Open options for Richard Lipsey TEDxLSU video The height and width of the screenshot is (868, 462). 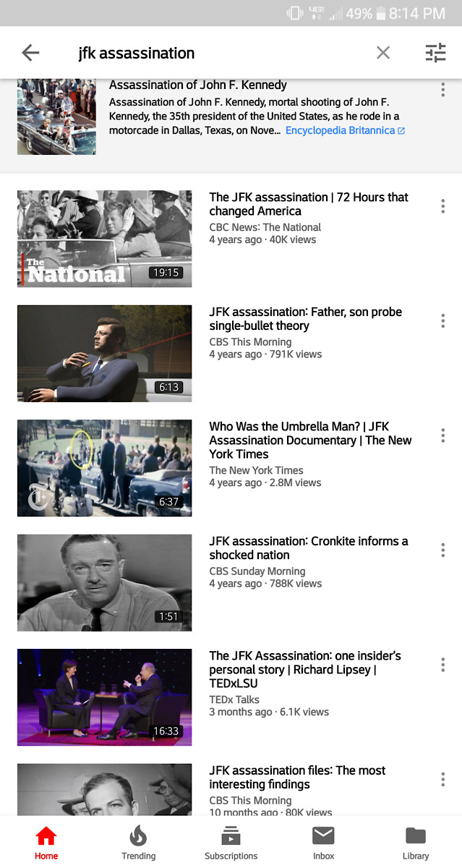click(442, 665)
